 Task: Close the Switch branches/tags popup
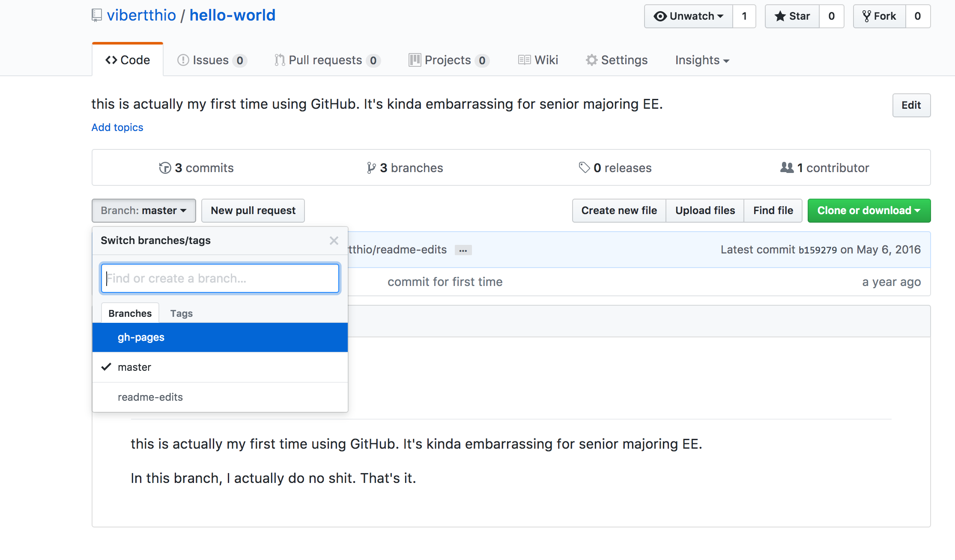coord(334,241)
